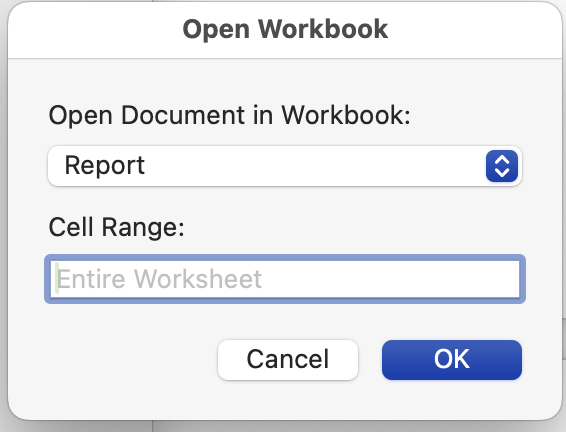
Task: Click the 'Cell Range:' label
Action: (117, 227)
